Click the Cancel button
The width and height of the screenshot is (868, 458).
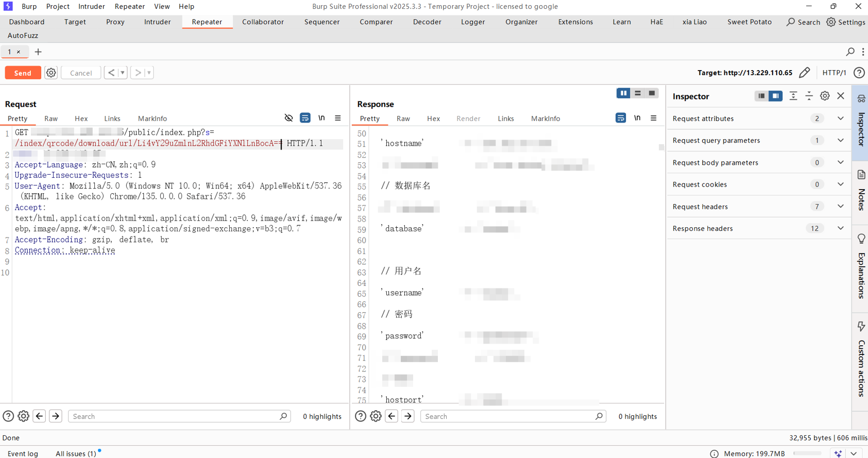pyautogui.click(x=81, y=73)
